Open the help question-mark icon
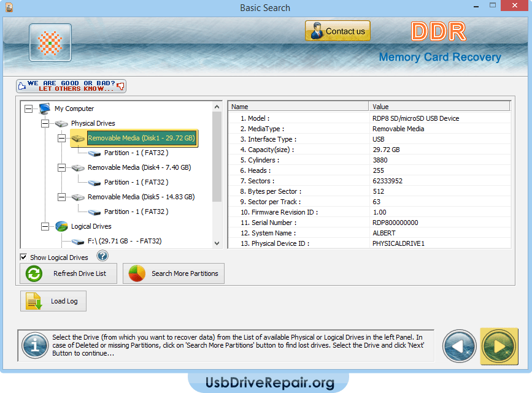 pos(102,256)
